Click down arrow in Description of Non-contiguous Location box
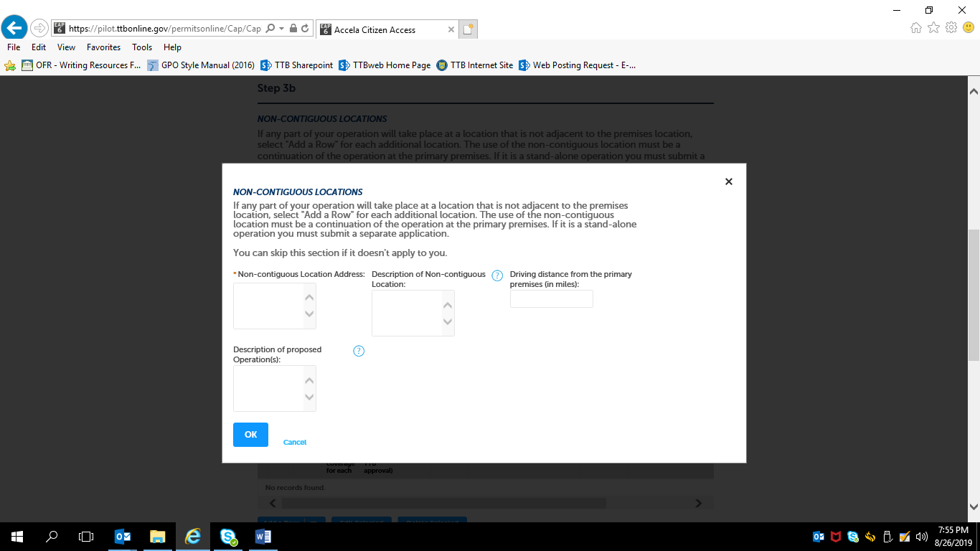 point(448,321)
